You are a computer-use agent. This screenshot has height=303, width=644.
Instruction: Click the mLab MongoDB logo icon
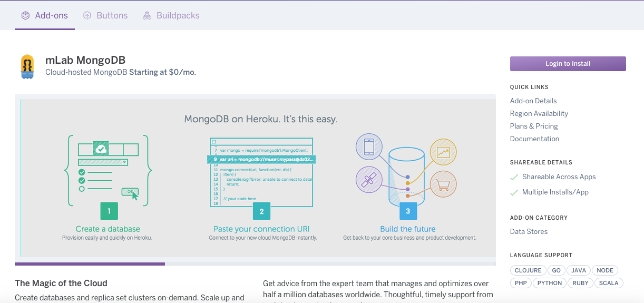[27, 66]
